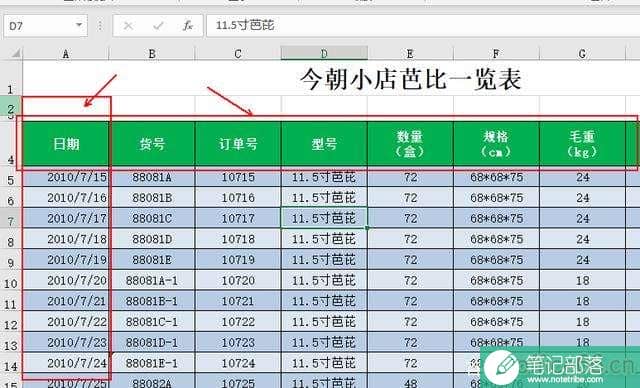This screenshot has width=640, height=388.
Task: Select column A header
Action: [66, 54]
